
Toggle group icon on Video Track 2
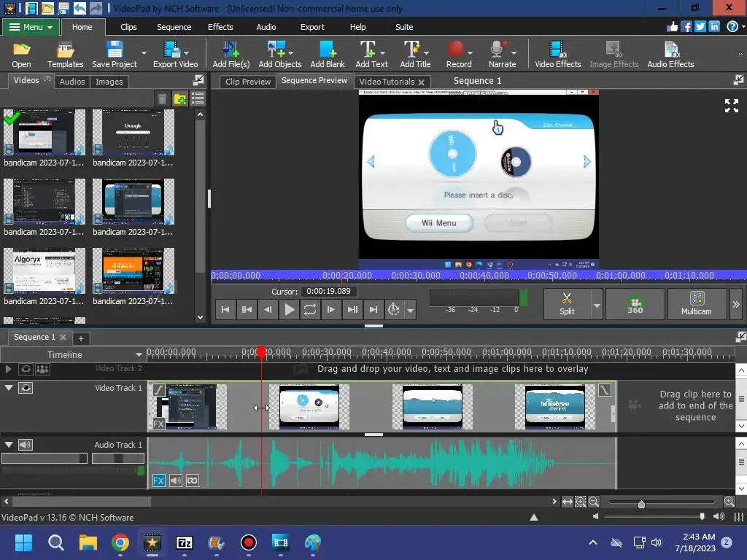(x=42, y=369)
